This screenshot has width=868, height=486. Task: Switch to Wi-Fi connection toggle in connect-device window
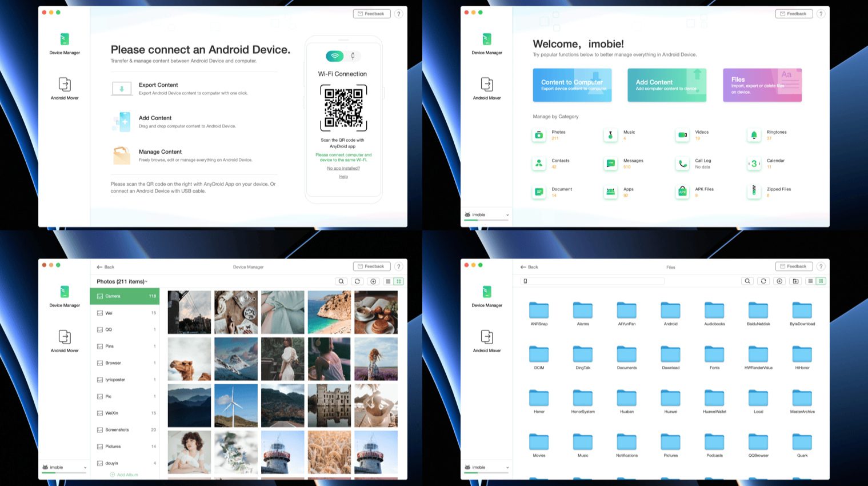point(335,56)
